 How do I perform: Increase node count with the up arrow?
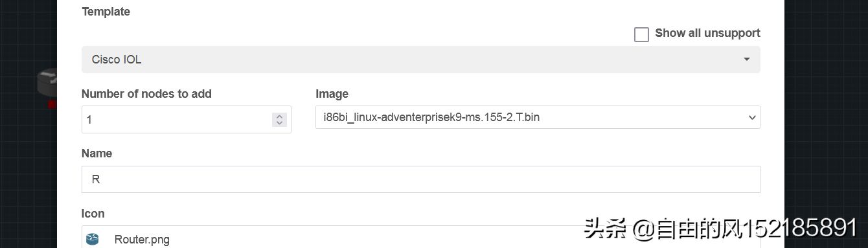279,117
